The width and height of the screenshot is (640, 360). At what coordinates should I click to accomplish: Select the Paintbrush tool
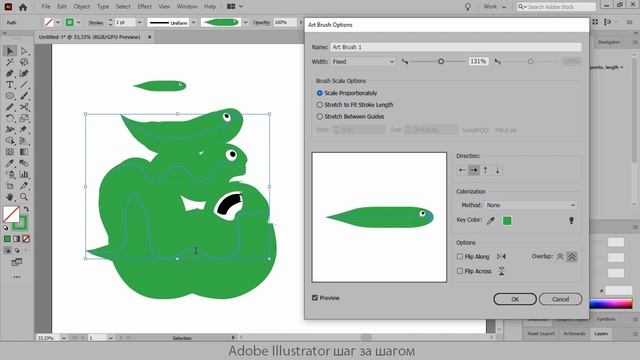(x=24, y=96)
